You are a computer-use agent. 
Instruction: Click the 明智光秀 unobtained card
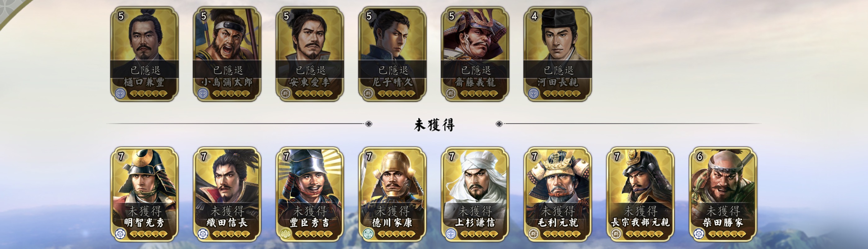[145, 194]
